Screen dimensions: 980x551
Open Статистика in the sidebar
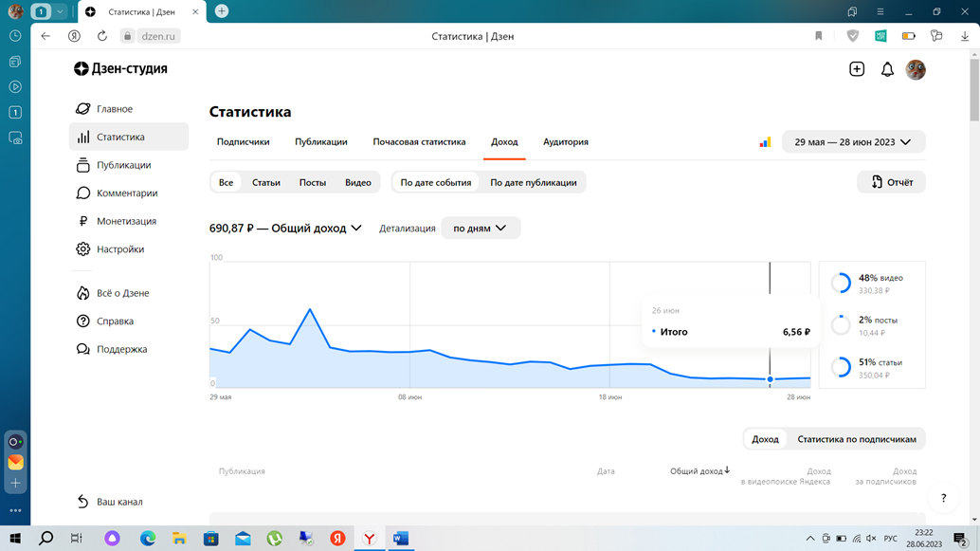click(x=129, y=137)
